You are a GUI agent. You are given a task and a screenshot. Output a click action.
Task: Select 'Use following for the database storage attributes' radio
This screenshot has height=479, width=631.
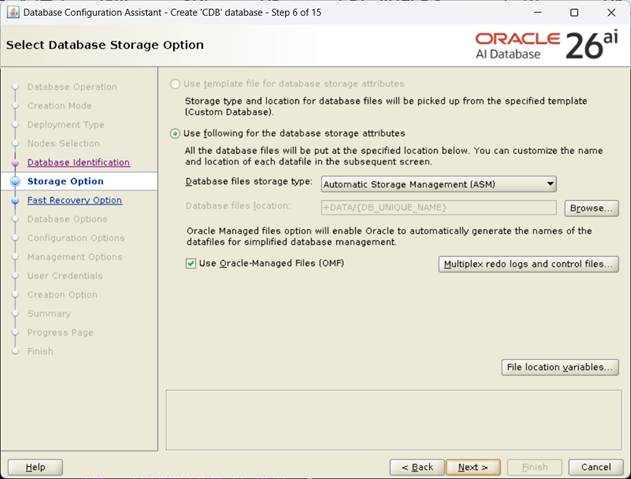pos(175,133)
